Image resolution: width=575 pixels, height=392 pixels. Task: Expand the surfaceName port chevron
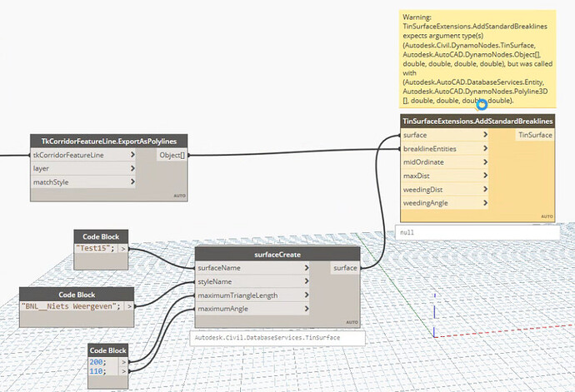[306, 268]
